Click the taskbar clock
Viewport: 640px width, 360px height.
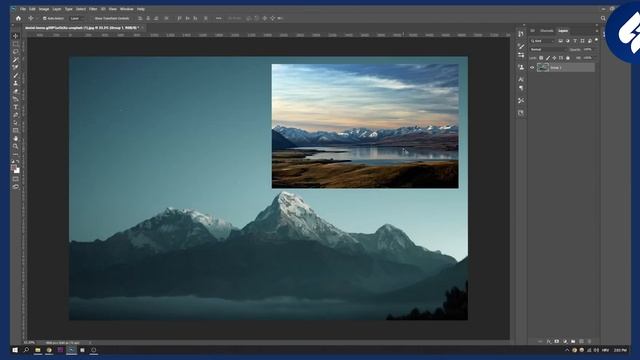click(x=620, y=350)
